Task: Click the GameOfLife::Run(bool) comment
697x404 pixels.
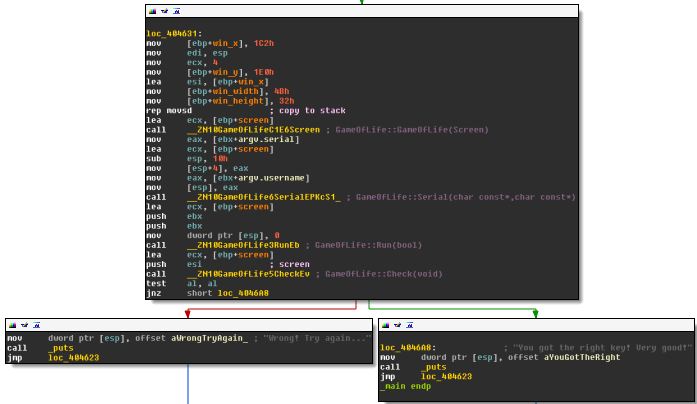Action: [369, 245]
